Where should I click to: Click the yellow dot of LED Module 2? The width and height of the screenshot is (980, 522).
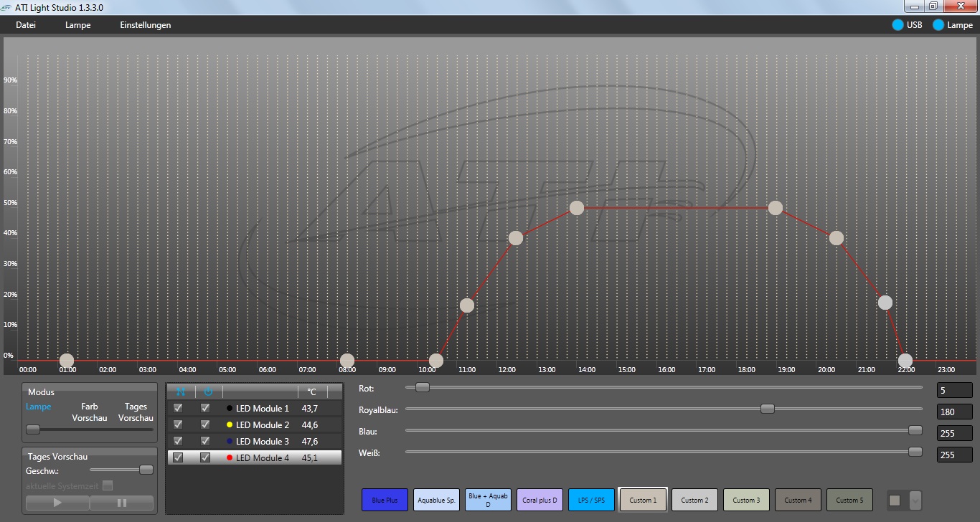(229, 425)
